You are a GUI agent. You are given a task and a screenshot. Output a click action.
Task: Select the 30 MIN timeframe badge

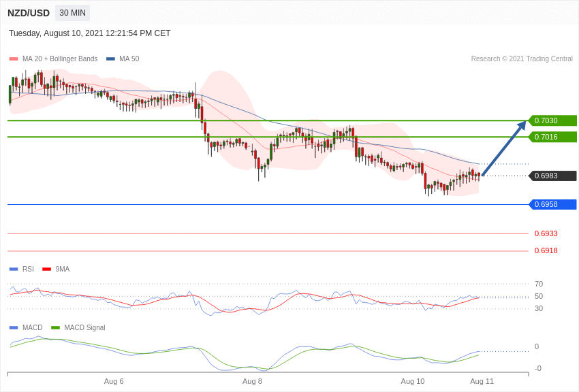coord(72,13)
